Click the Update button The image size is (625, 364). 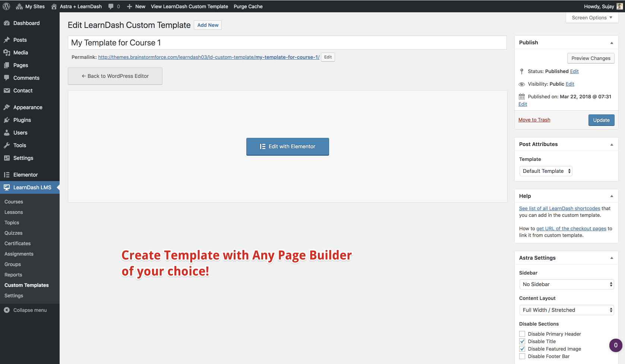601,120
